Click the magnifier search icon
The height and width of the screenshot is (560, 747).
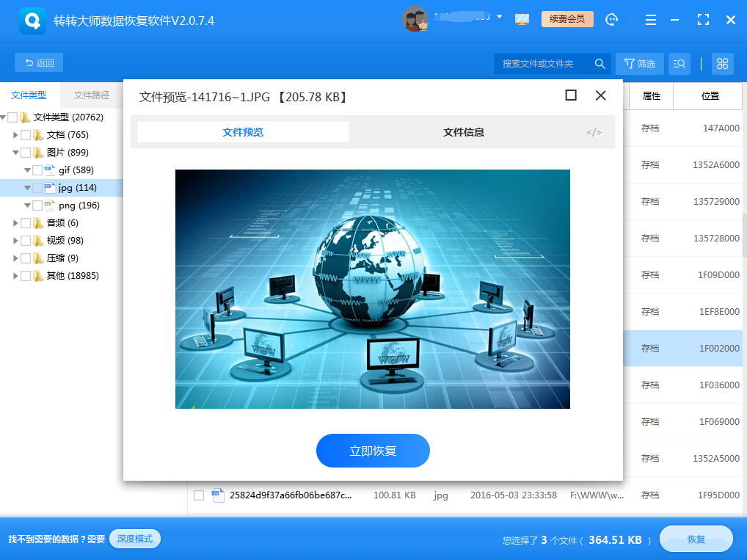600,64
